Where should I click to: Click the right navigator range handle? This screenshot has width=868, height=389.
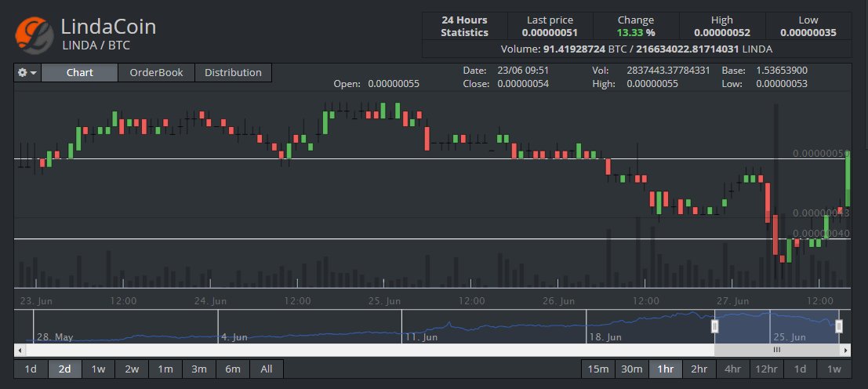tap(839, 326)
